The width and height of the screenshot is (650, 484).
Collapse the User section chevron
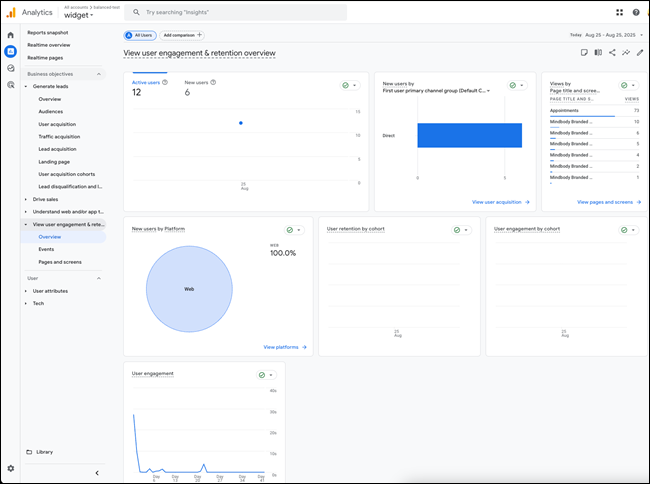pyautogui.click(x=99, y=278)
